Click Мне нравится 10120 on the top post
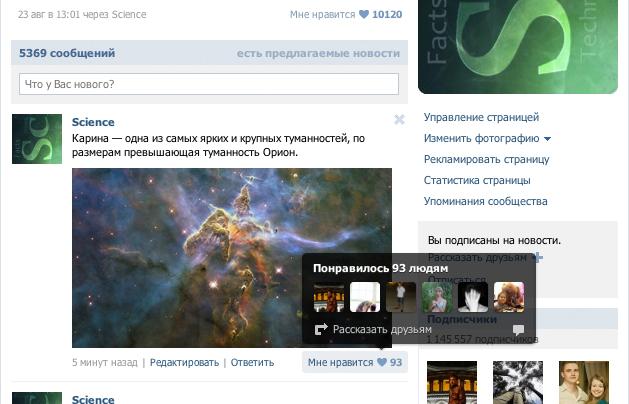 pos(346,14)
